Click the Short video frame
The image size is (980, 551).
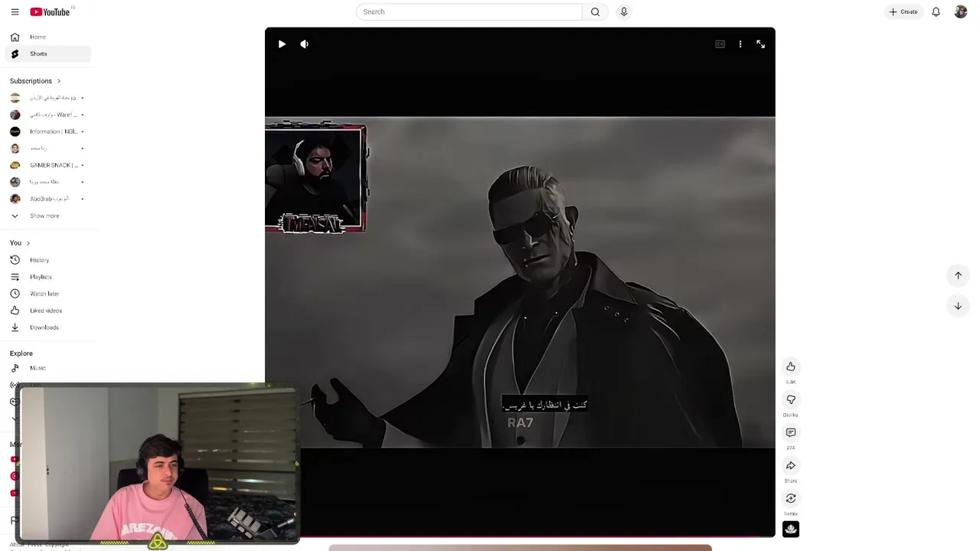tap(520, 282)
